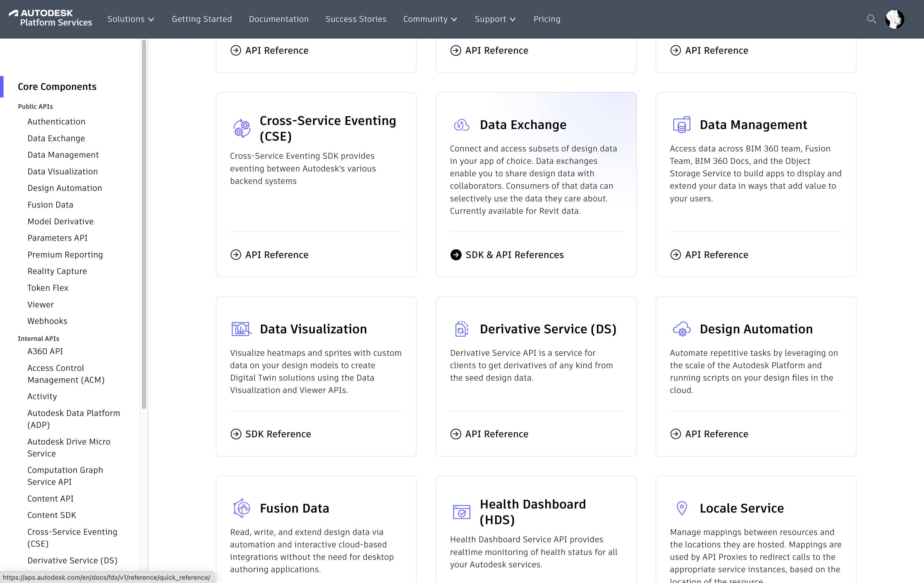Select Activity in sidebar
Screen dimensions: 924x583
click(x=42, y=396)
